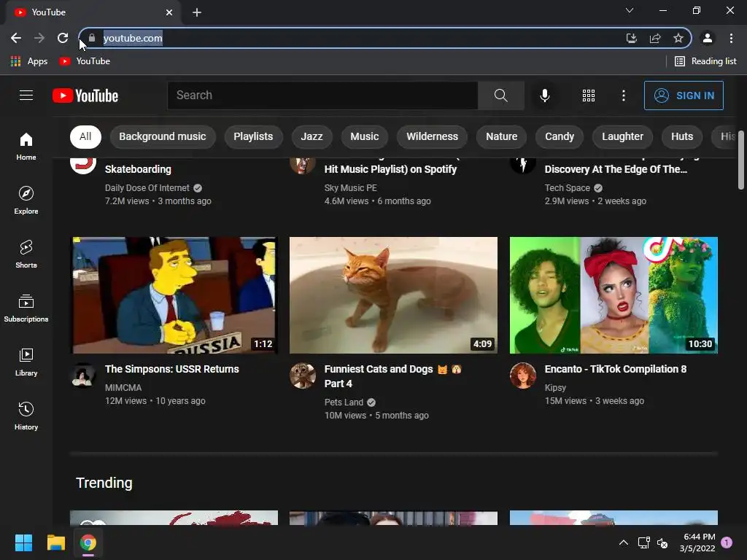This screenshot has width=747, height=560.
Task: Click the address bar URL youtube.com
Action: (133, 38)
